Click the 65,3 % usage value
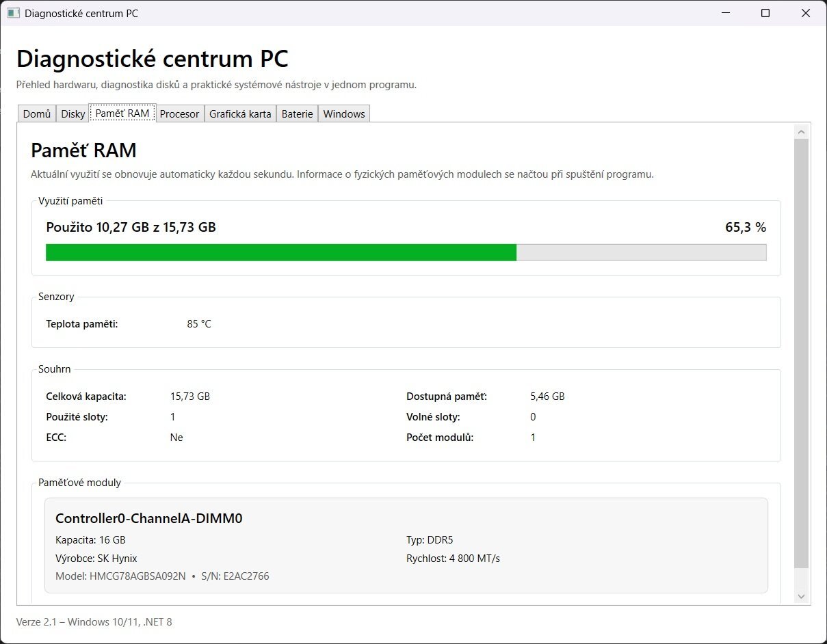827x644 pixels. [746, 227]
